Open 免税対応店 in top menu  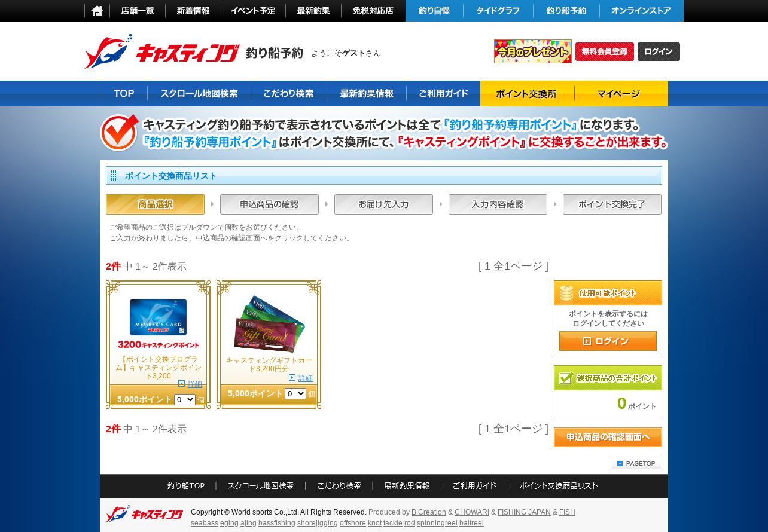tap(373, 11)
